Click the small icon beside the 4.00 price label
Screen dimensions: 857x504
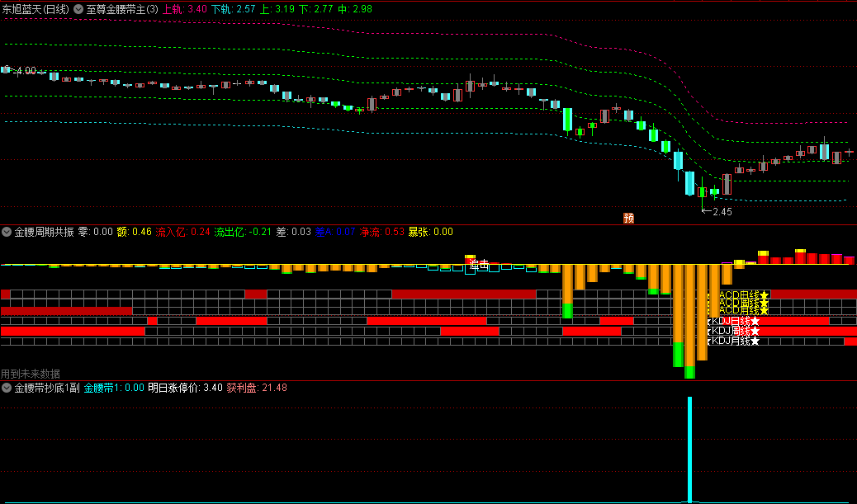(x=7, y=69)
